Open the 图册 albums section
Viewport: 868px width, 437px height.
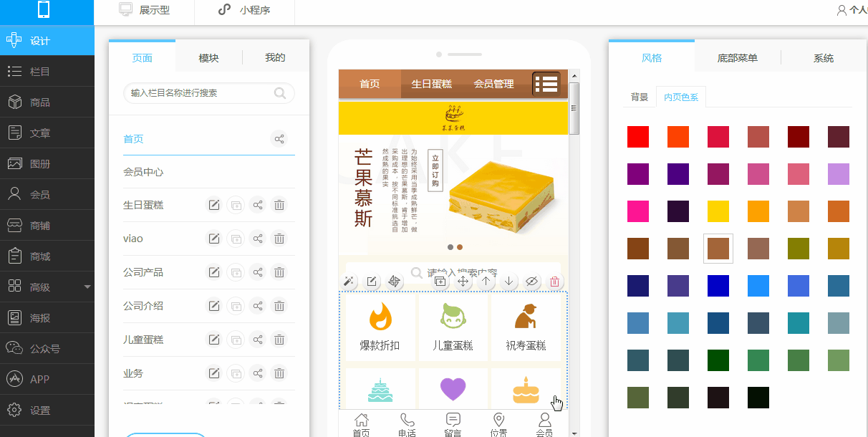pos(47,164)
